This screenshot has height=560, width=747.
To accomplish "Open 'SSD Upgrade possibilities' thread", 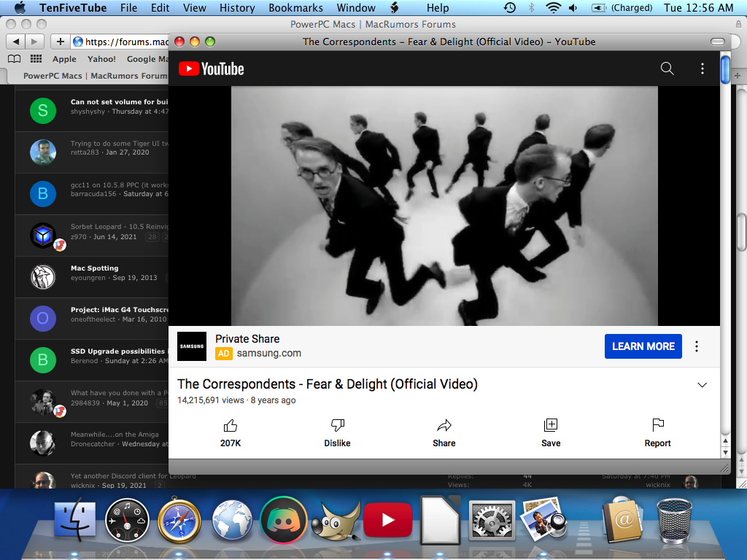I will [119, 351].
